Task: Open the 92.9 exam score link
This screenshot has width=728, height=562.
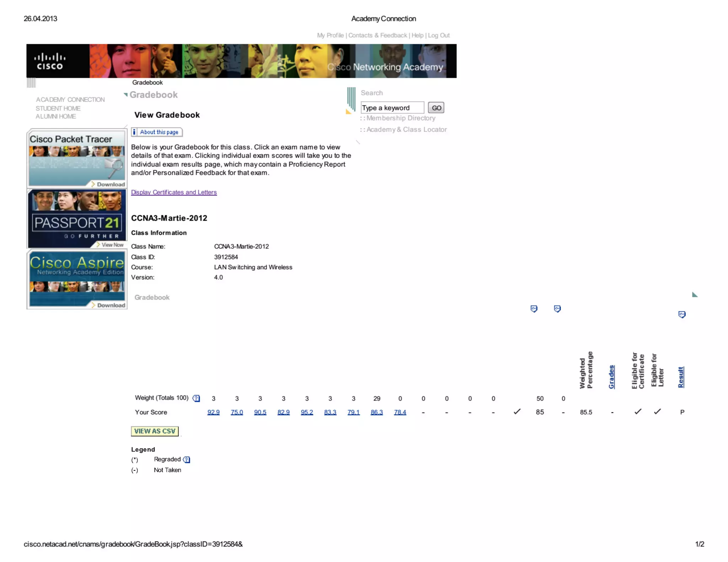Action: [x=213, y=412]
